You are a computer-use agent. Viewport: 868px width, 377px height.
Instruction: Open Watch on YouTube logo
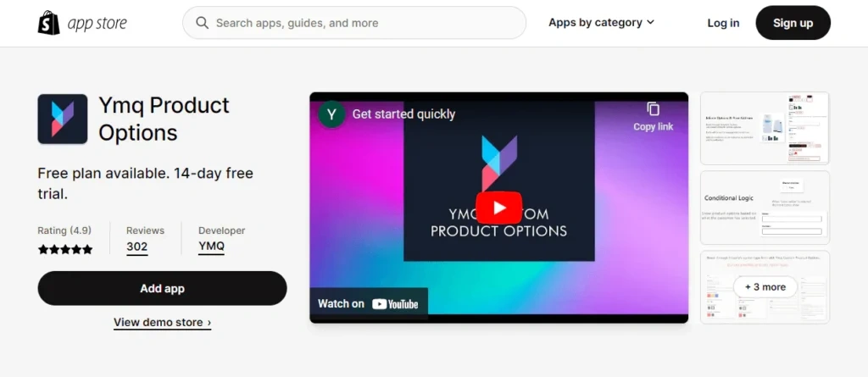click(395, 303)
